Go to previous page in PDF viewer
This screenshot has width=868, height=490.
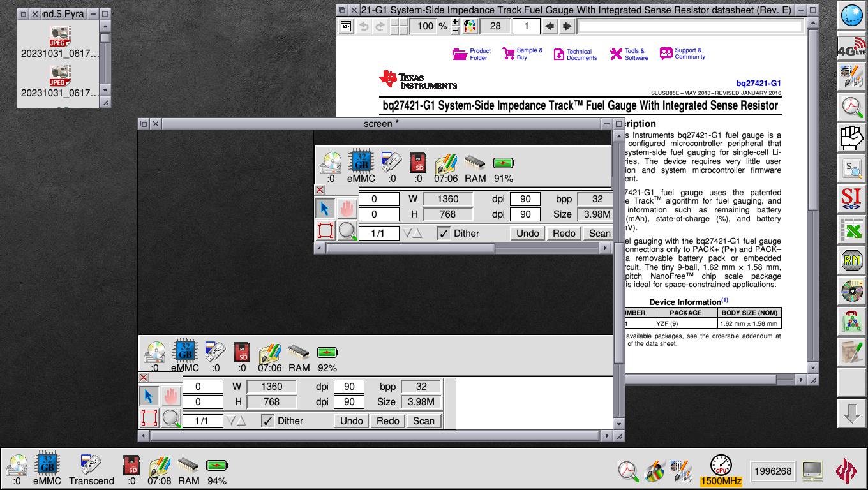pos(549,26)
